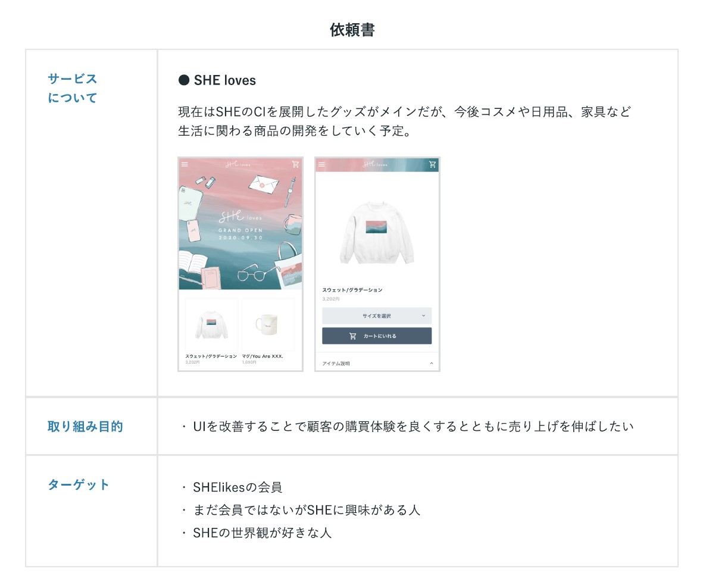Click cart icon inside カートにいれる button

(353, 336)
